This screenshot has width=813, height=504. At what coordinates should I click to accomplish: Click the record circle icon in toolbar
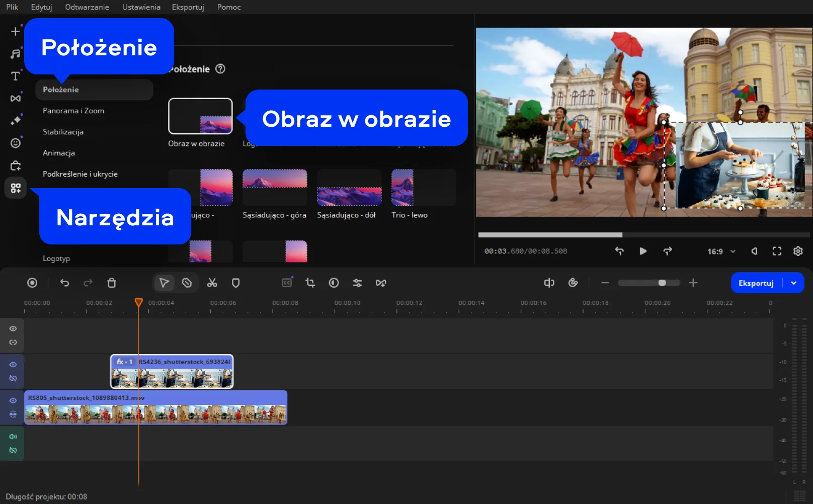tap(32, 283)
